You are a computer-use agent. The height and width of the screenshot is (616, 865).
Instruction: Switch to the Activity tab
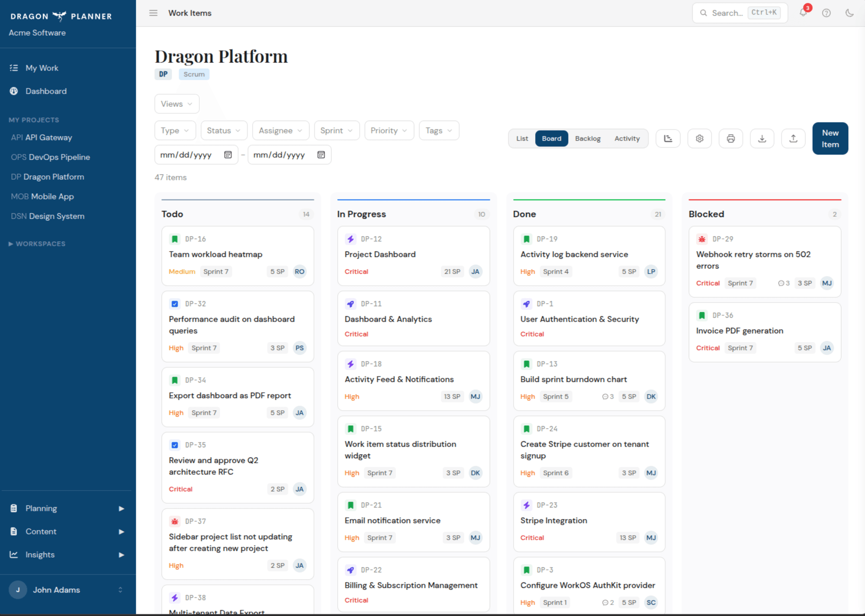627,138
